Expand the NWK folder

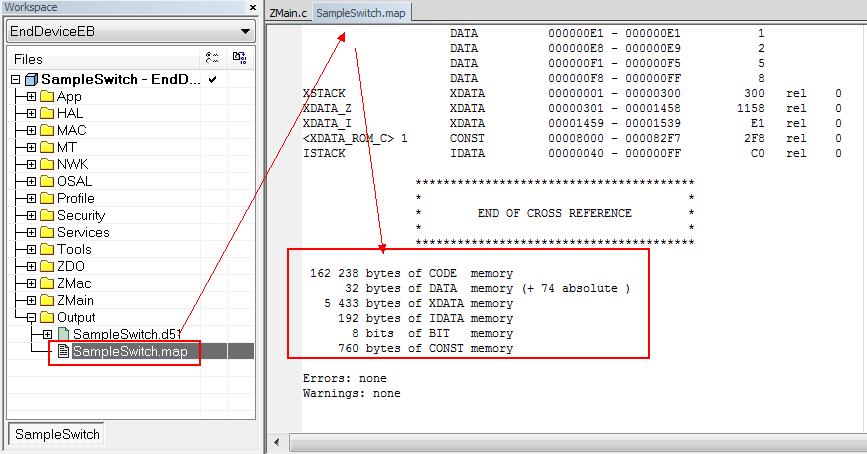tap(32, 165)
